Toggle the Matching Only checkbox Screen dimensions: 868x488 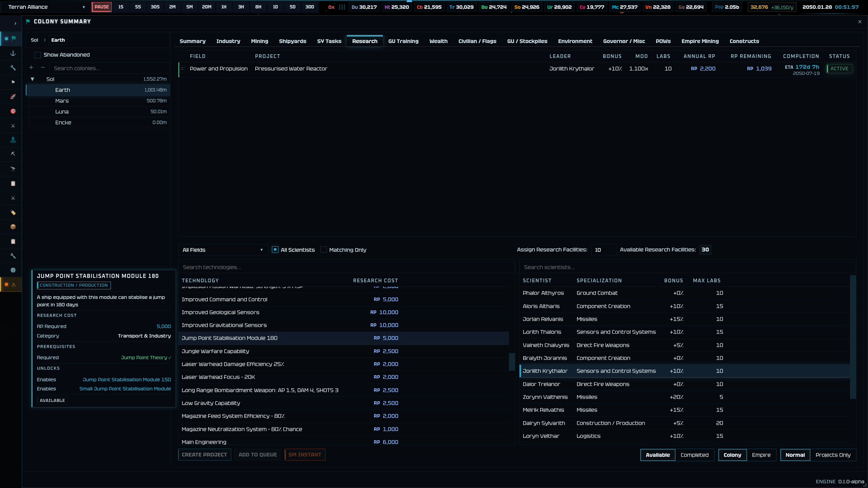click(323, 250)
